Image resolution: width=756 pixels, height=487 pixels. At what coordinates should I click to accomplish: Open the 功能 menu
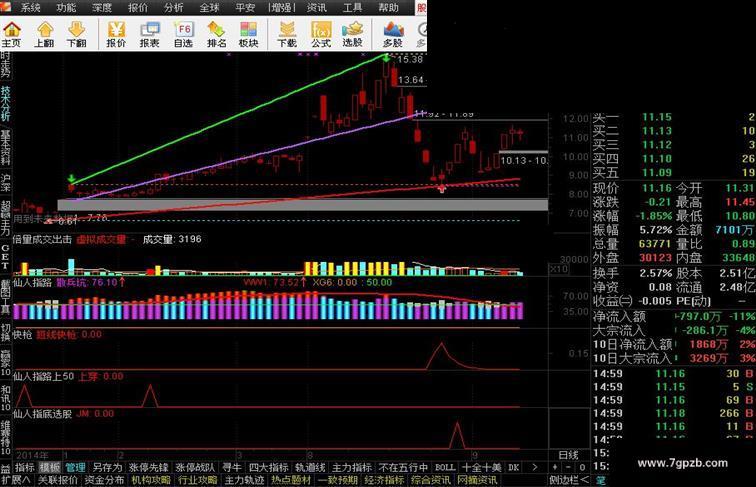click(x=66, y=7)
